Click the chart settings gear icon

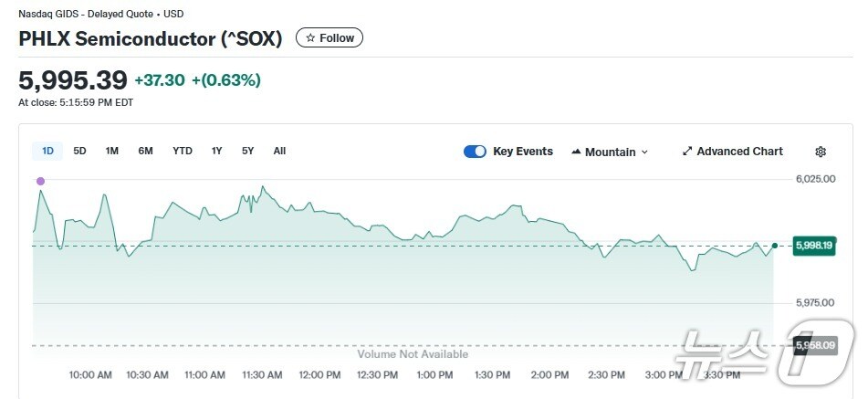click(x=820, y=152)
